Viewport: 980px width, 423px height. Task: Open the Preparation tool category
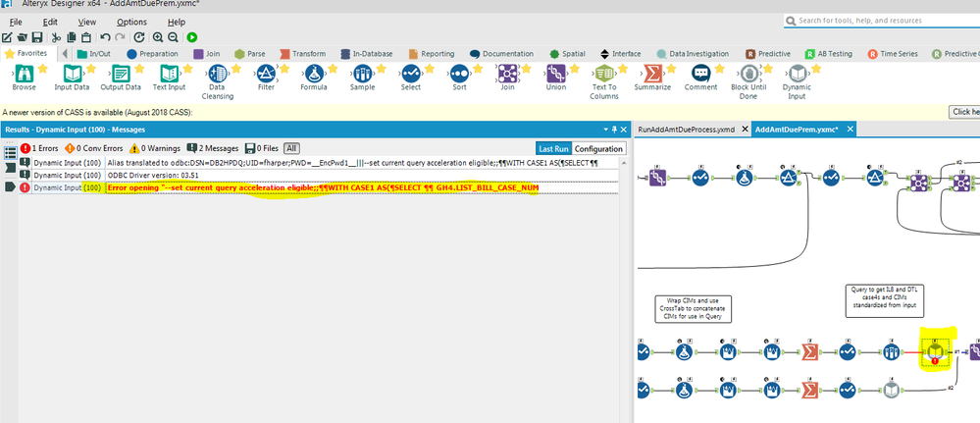point(152,54)
